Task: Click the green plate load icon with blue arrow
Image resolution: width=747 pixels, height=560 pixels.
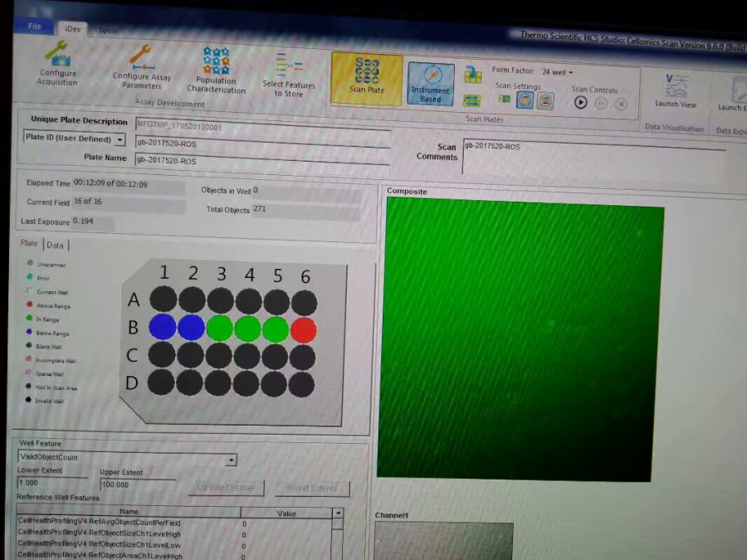Action: (472, 75)
